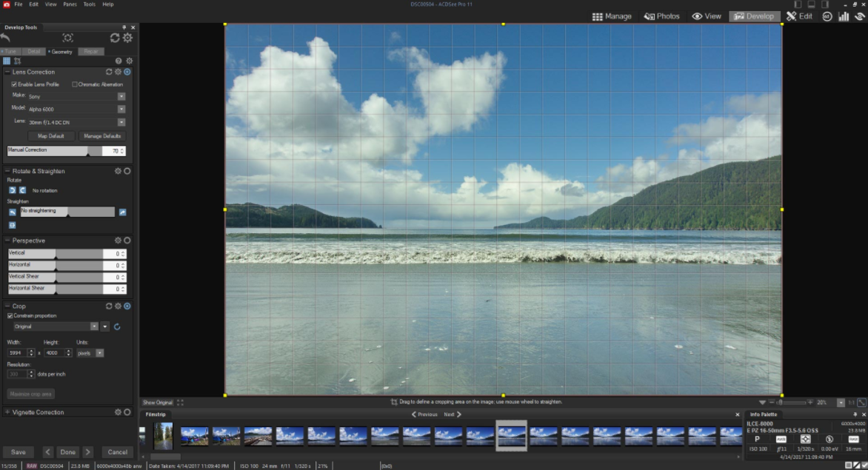Open the camera Make dropdown

point(121,96)
